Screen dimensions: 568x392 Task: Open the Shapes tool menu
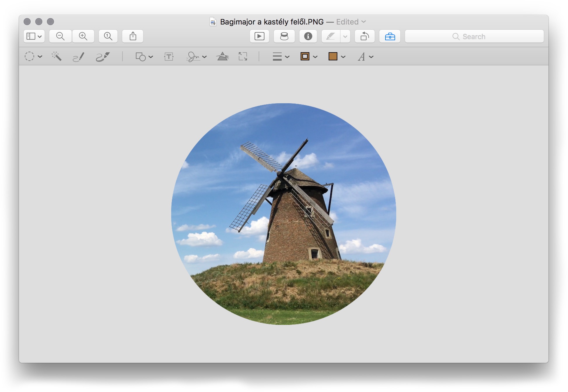click(144, 57)
